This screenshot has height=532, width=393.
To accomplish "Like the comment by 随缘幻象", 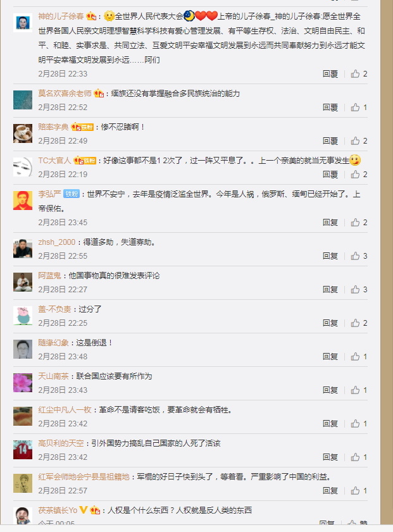I will click(x=355, y=357).
